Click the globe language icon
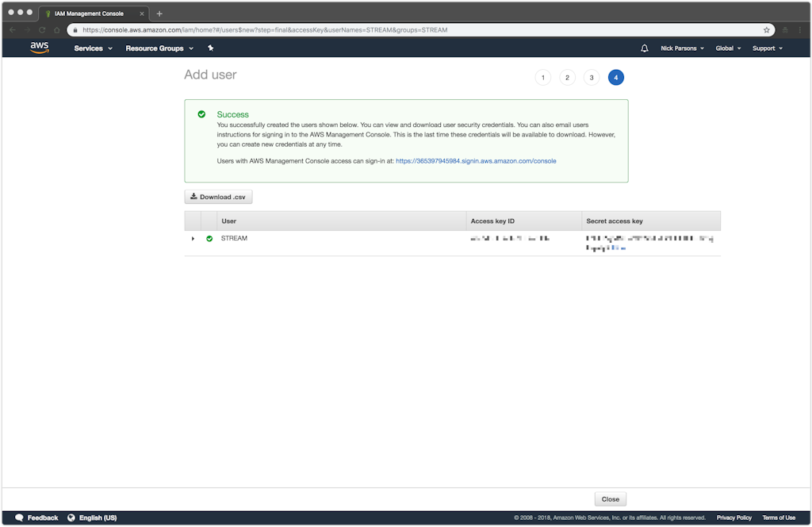This screenshot has width=812, height=527. (x=71, y=517)
